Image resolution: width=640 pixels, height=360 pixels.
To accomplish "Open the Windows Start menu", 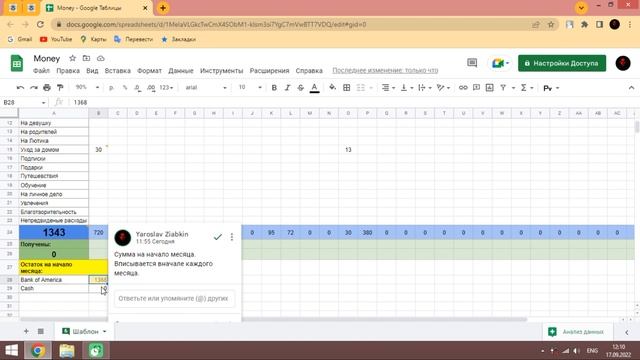I will pyautogui.click(x=11, y=351).
